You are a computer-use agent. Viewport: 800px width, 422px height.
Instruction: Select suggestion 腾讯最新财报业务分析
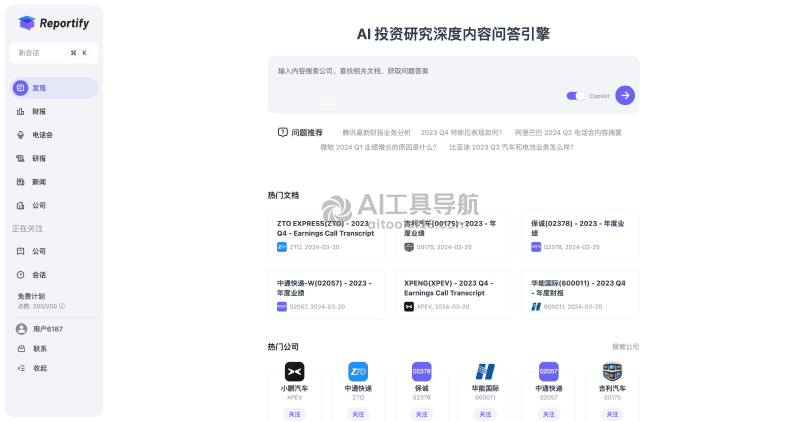point(376,132)
